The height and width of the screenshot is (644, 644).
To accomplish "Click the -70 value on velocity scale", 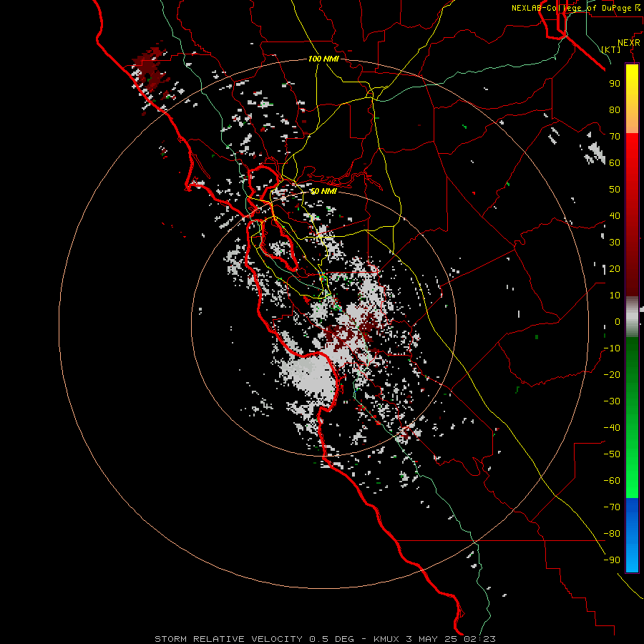I will 612,507.
